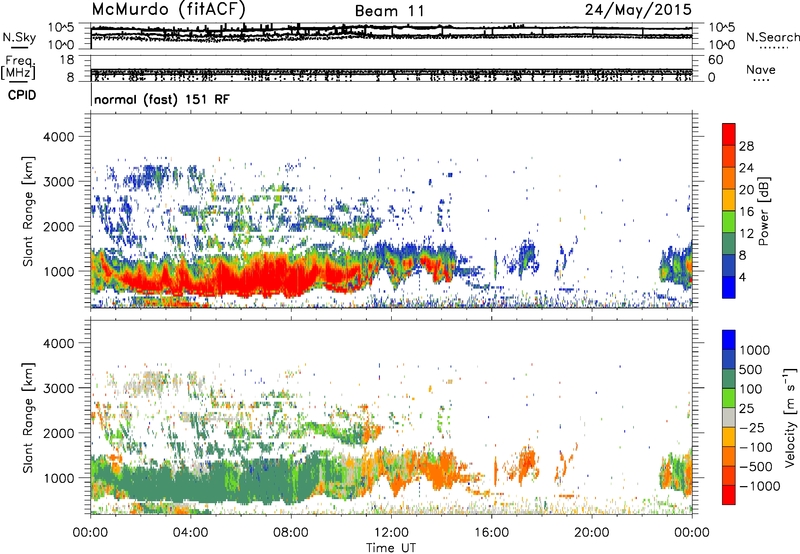Viewport: 800px width, 554px height.
Task: Click the N.Sky legend label
Action: 19,38
